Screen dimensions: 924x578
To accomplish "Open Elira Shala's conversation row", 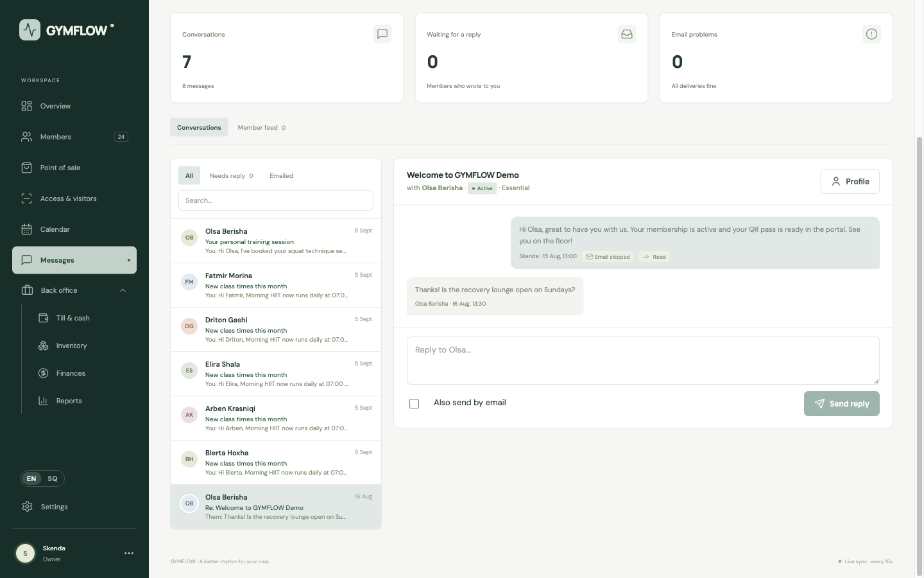I will click(x=276, y=374).
